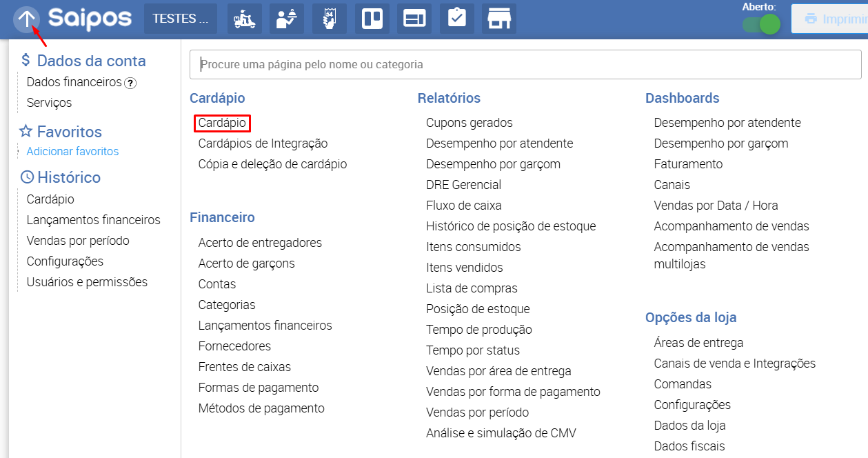Click the help icon beside Dados financeiros
Image resolution: width=868 pixels, height=458 pixels.
(x=130, y=83)
